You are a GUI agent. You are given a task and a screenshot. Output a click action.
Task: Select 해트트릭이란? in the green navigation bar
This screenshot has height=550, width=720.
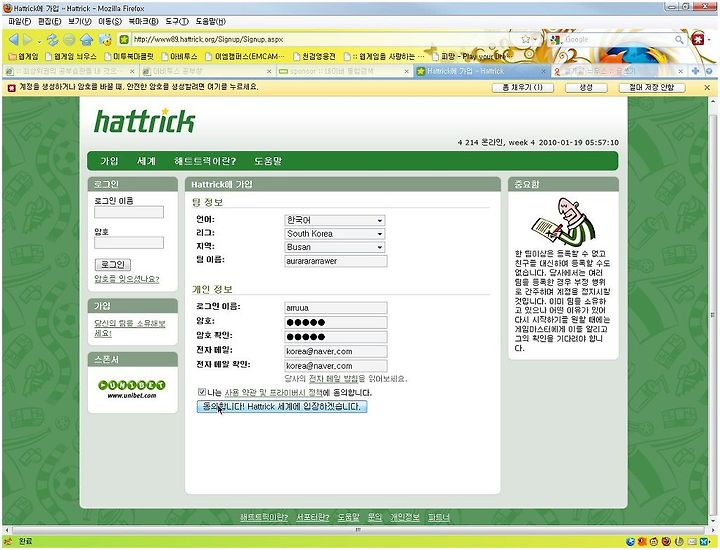coord(205,161)
